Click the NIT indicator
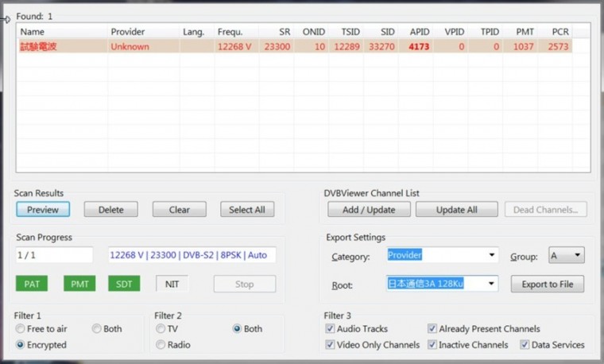 [x=172, y=284]
